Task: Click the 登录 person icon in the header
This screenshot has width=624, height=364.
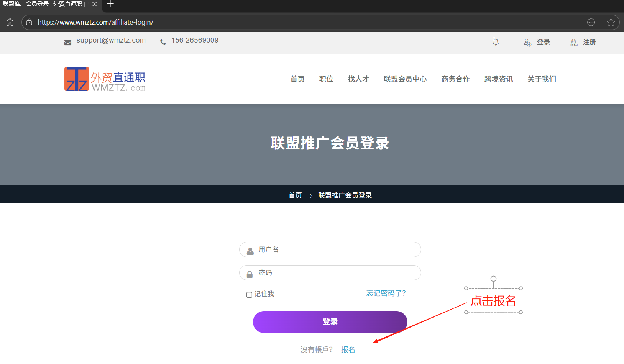Action: pos(528,42)
